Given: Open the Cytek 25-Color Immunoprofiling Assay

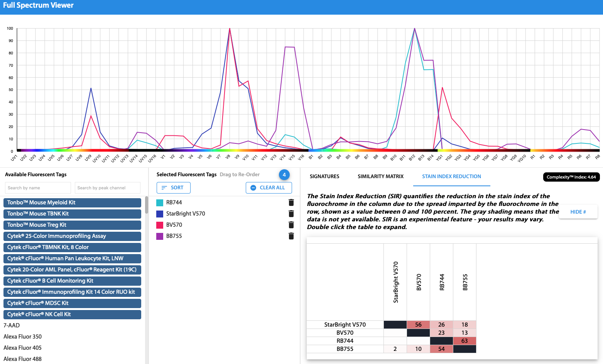Looking at the screenshot, I should [72, 236].
